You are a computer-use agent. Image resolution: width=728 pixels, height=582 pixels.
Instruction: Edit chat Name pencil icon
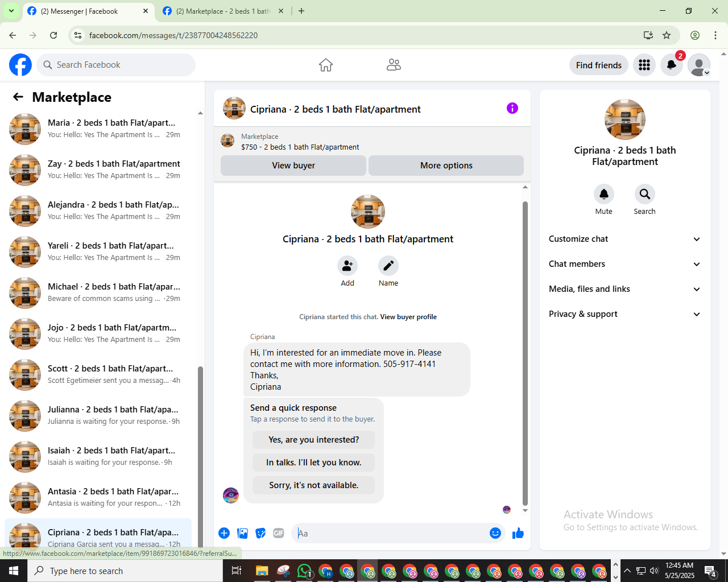coord(388,266)
